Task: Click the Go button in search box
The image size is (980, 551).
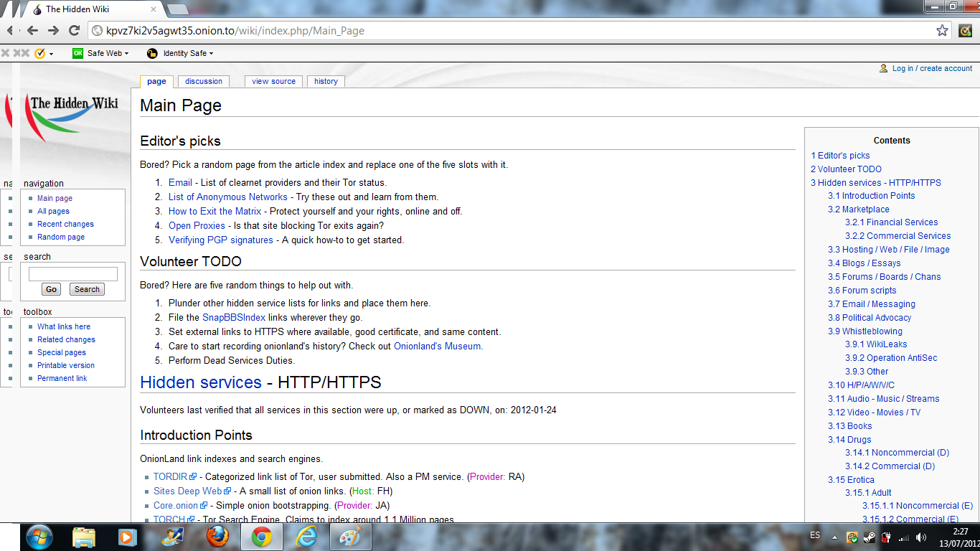Action: pos(51,289)
